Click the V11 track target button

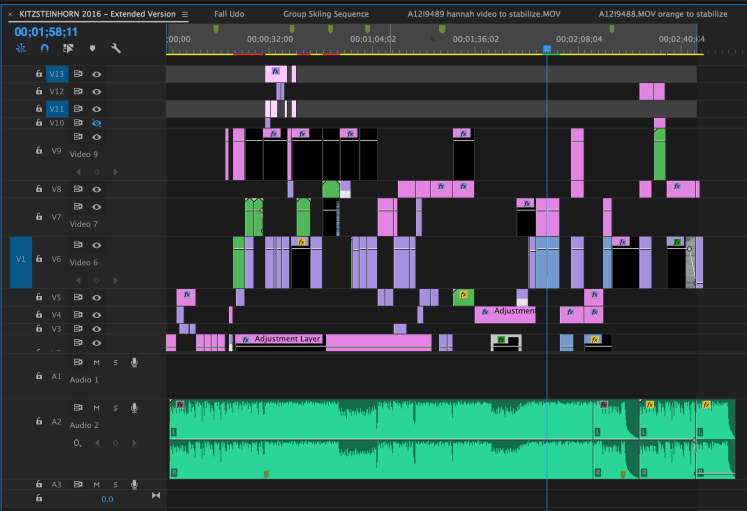click(x=56, y=108)
